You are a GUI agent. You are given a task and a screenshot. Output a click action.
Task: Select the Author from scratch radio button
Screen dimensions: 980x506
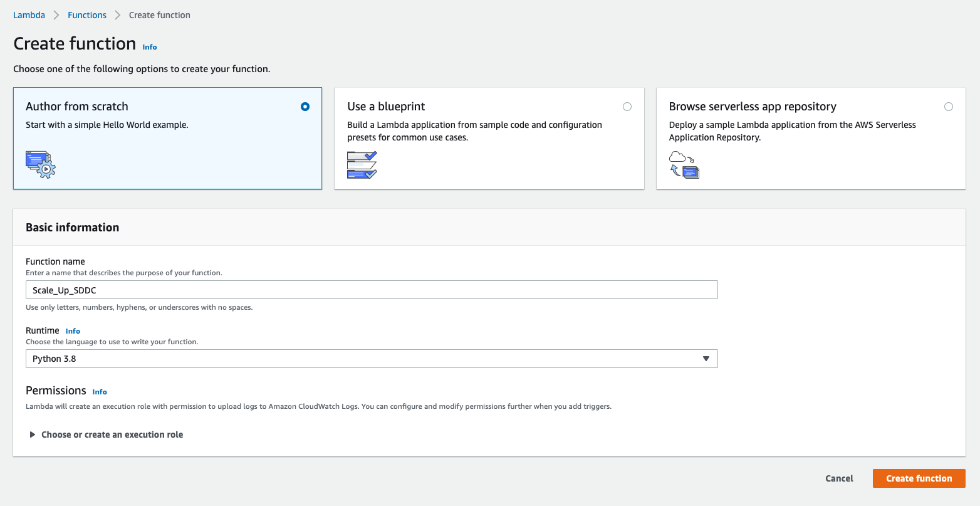click(x=305, y=107)
